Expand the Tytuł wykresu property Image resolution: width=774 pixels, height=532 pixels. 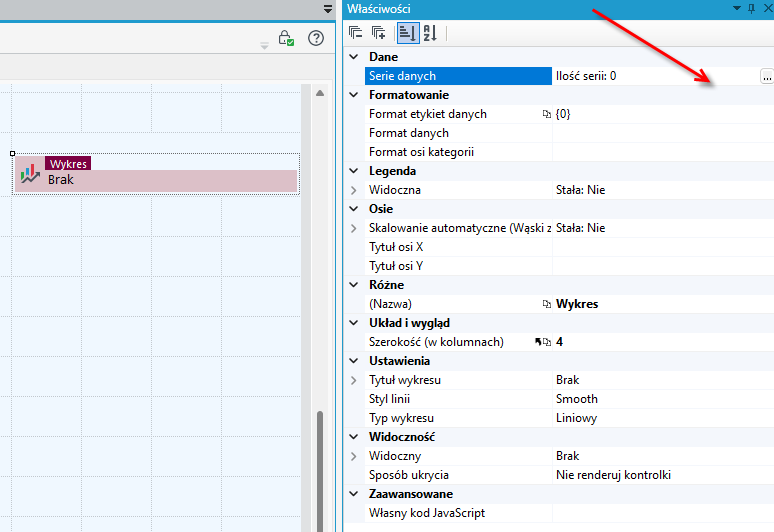pos(353,380)
